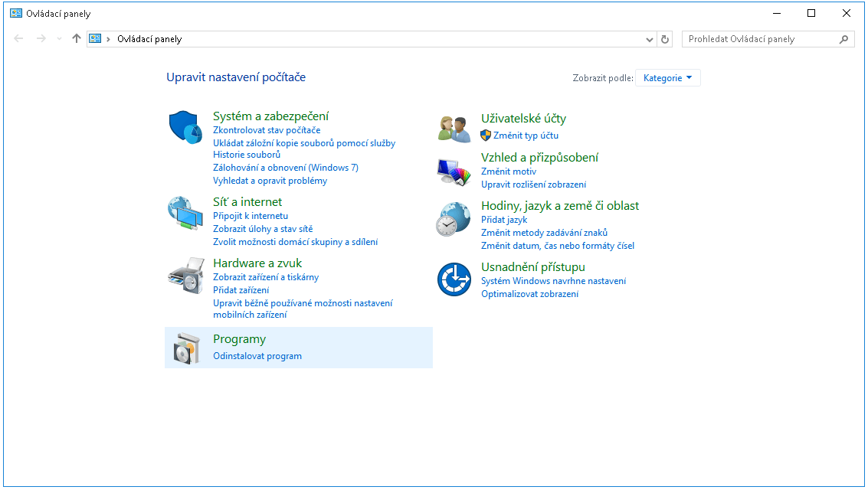Open Zálohování a obnovení (Windows 7)

286,168
